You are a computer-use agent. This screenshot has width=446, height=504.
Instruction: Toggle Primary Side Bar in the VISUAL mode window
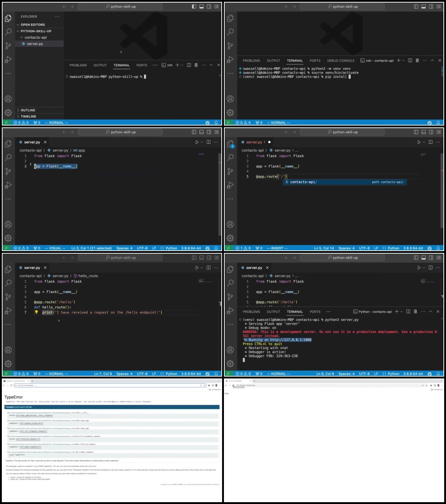click(x=194, y=132)
